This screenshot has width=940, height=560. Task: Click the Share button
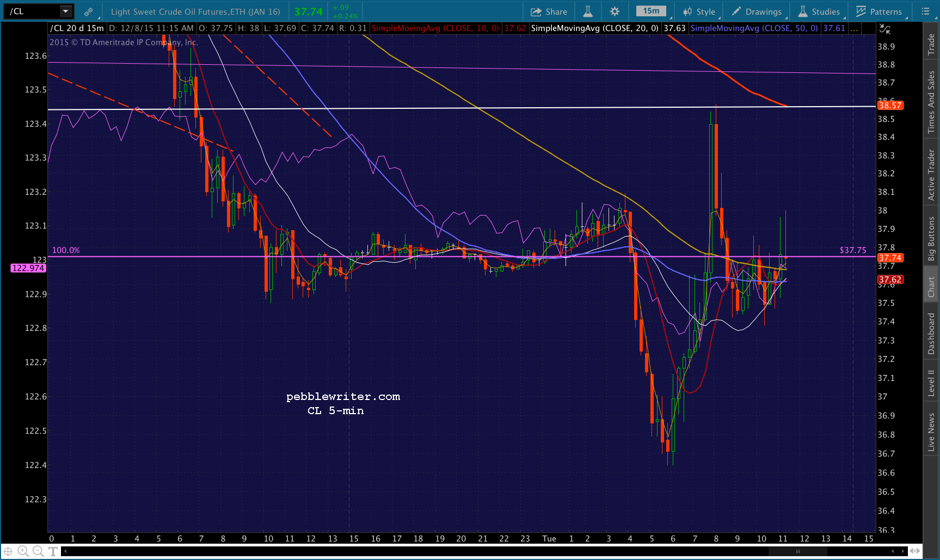click(549, 11)
